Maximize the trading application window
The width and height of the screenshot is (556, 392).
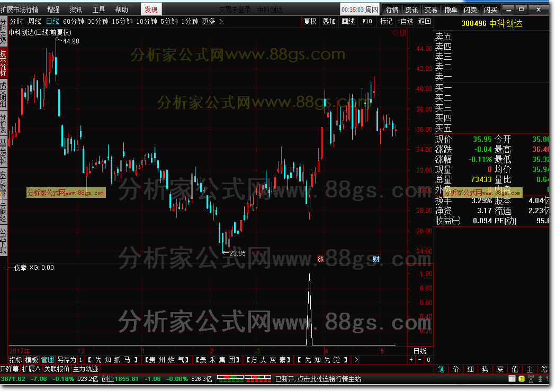click(521, 10)
